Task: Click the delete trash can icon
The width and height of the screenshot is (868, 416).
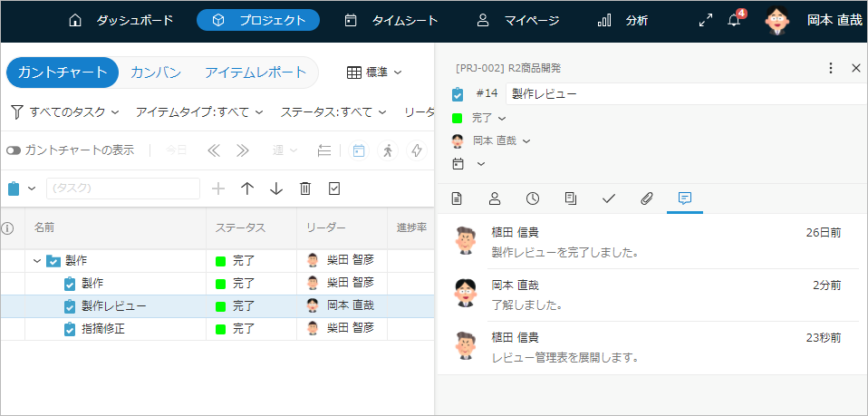Action: 305,189
